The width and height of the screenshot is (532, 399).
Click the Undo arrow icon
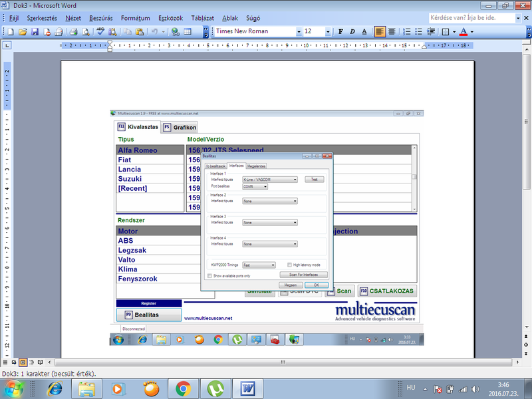click(155, 32)
